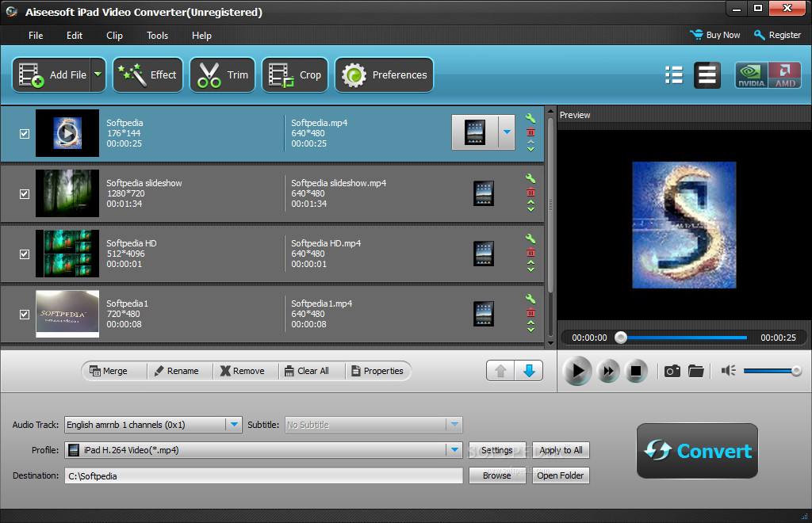The image size is (812, 523).
Task: Click the Destination path field
Action: [263, 475]
